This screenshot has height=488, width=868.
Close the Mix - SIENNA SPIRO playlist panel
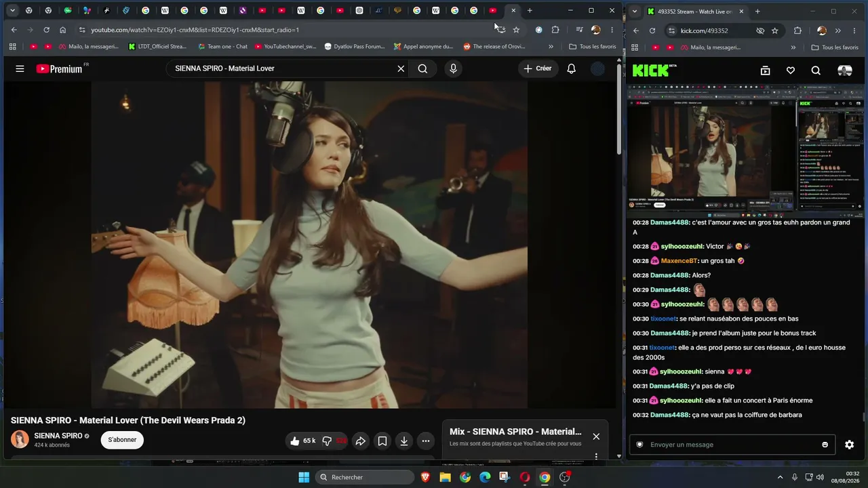point(596,436)
